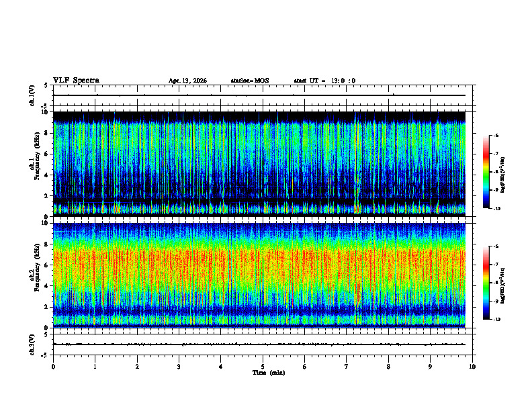The width and height of the screenshot is (532, 411).
Task: Click time axis tick label 1
Action: [95, 367]
